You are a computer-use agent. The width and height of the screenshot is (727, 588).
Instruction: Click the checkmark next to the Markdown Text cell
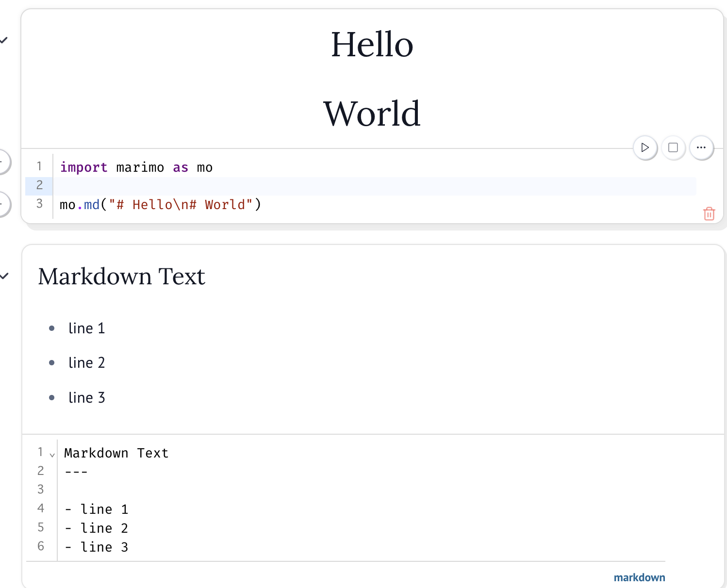pos(4,277)
